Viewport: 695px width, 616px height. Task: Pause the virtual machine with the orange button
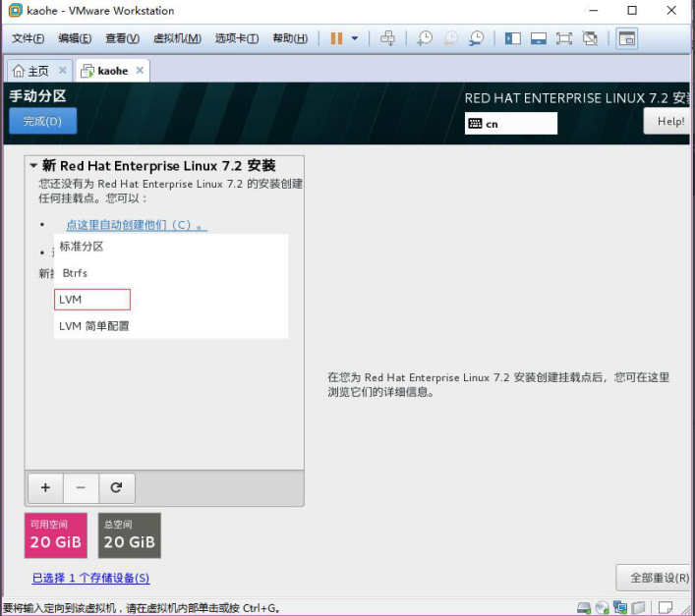pyautogui.click(x=336, y=38)
